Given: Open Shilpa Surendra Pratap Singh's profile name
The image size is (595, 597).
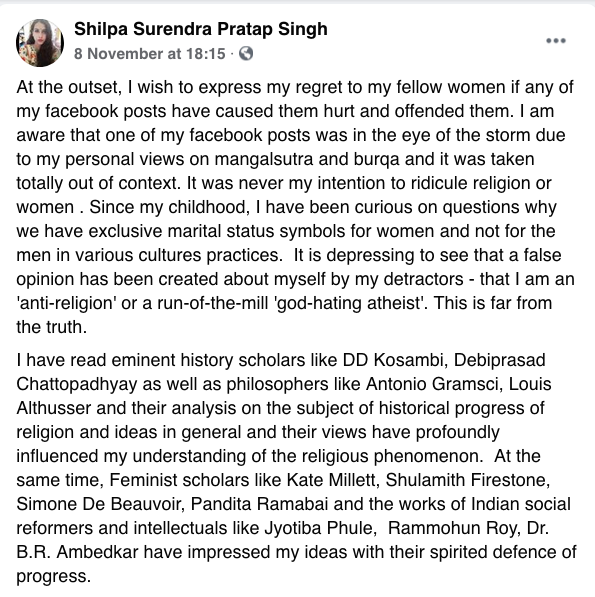Looking at the screenshot, I should [201, 29].
